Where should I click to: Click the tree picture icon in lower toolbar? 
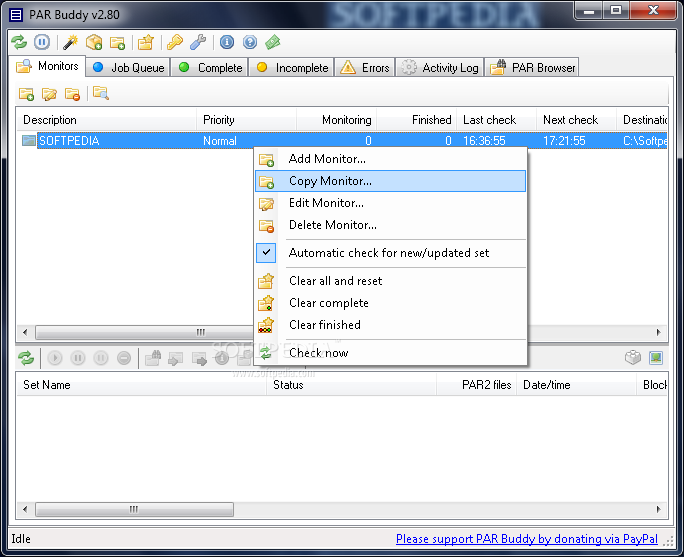tap(656, 358)
